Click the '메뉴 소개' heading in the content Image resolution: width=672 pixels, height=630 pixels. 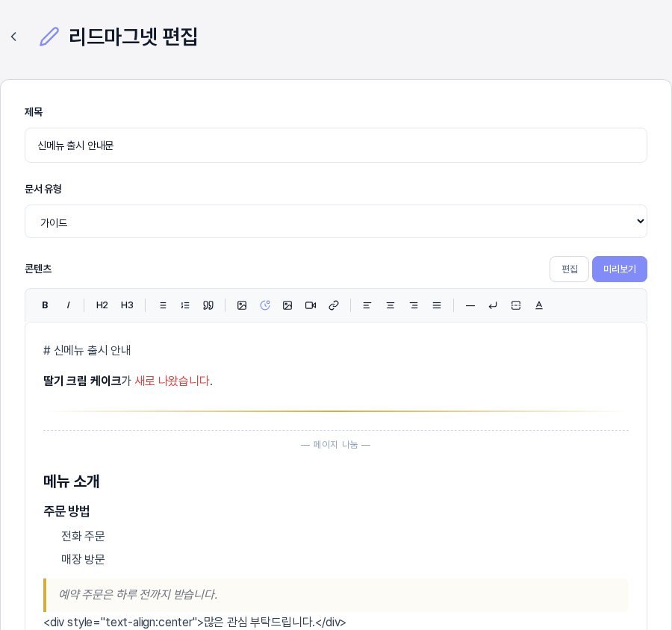pos(71,481)
